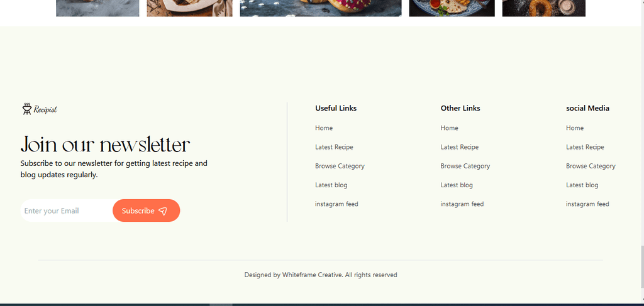Click Latest blog under Other Links
This screenshot has width=644, height=306.
click(457, 185)
